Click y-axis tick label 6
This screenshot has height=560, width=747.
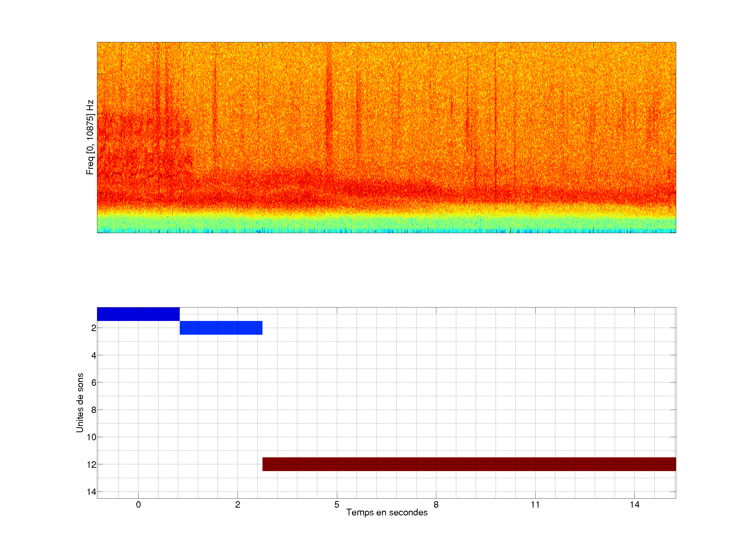click(x=94, y=383)
